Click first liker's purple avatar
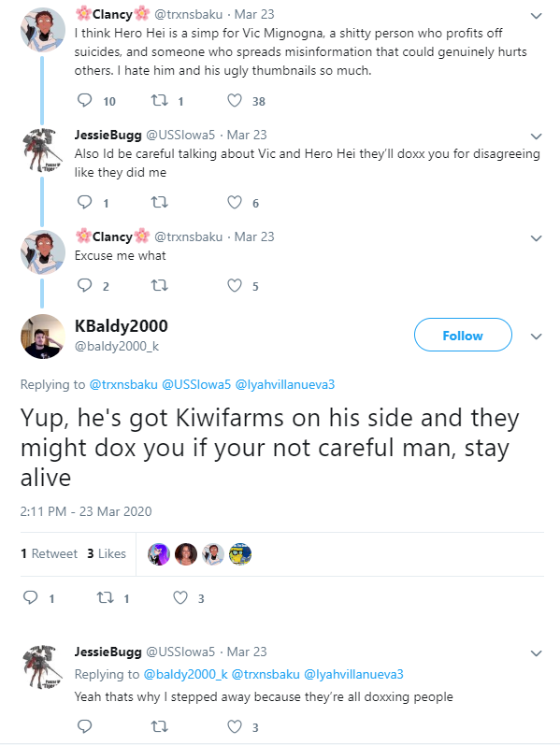Image resolution: width=560 pixels, height=745 pixels. [x=159, y=554]
